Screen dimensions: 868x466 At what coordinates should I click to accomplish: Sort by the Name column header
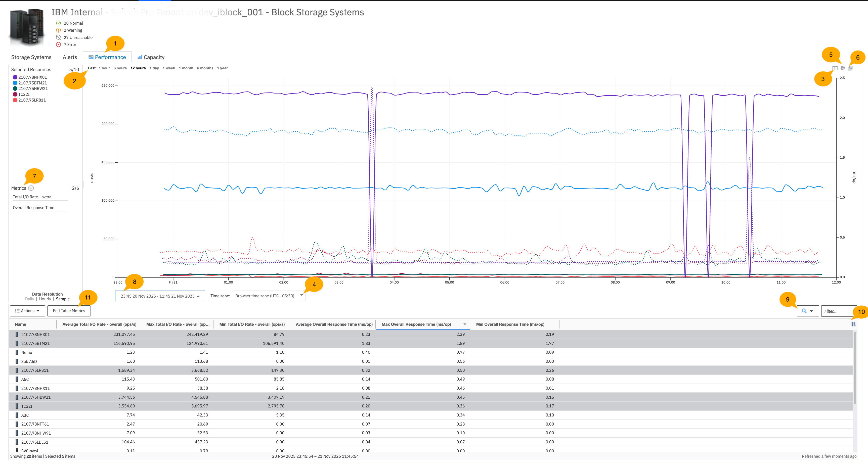pyautogui.click(x=21, y=324)
